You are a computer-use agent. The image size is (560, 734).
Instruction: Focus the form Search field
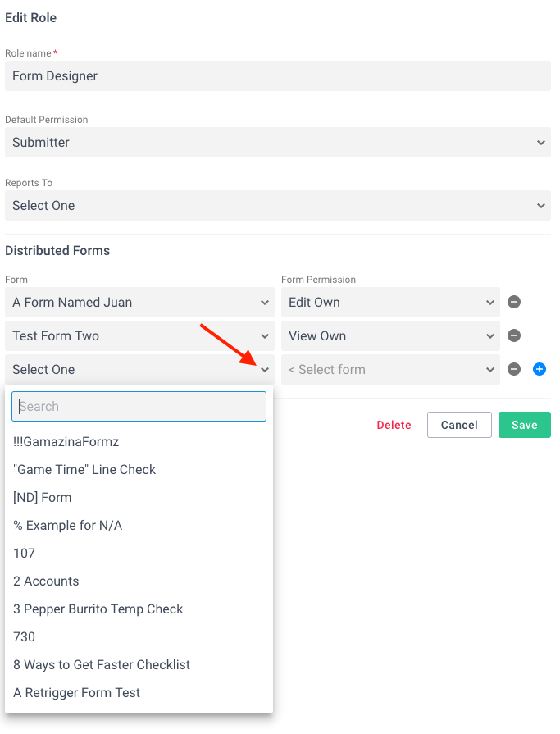click(x=139, y=406)
